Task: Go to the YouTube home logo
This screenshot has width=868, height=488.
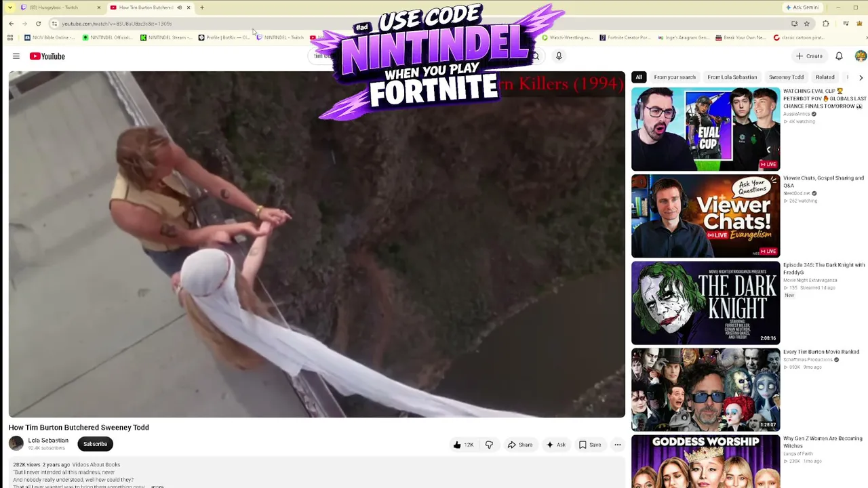Action: [x=47, y=56]
